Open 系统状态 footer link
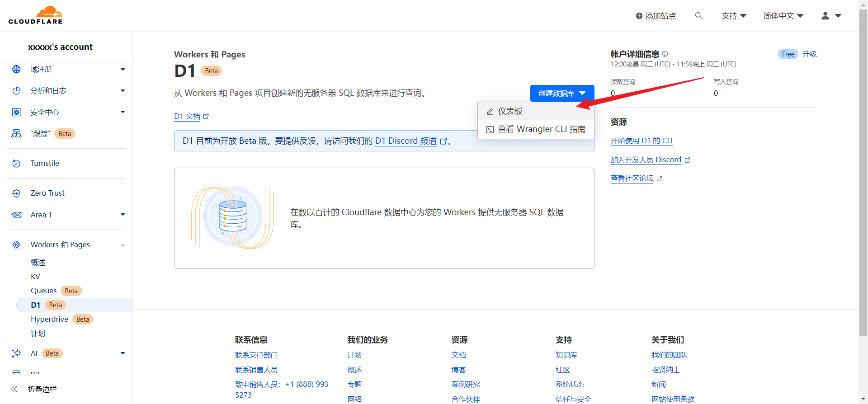The width and height of the screenshot is (868, 404). [x=570, y=384]
